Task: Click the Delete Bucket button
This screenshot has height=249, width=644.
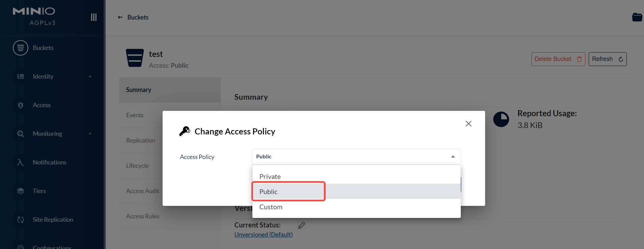Action: point(558,59)
